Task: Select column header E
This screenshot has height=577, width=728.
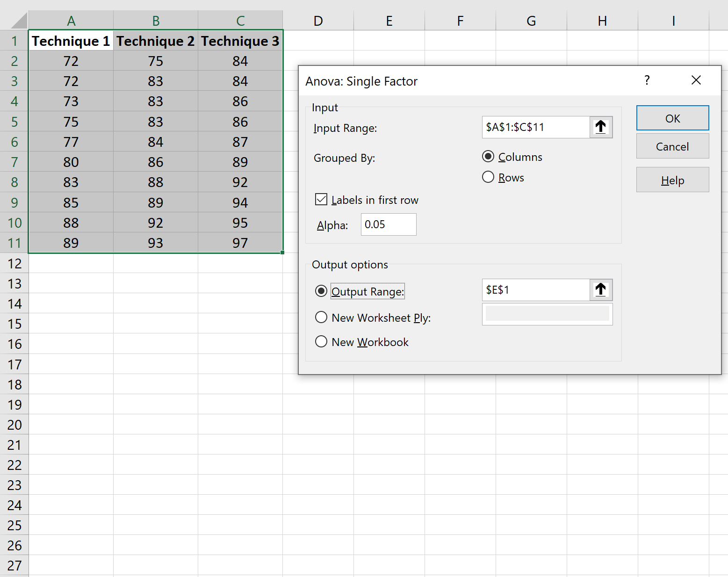Action: coord(389,20)
